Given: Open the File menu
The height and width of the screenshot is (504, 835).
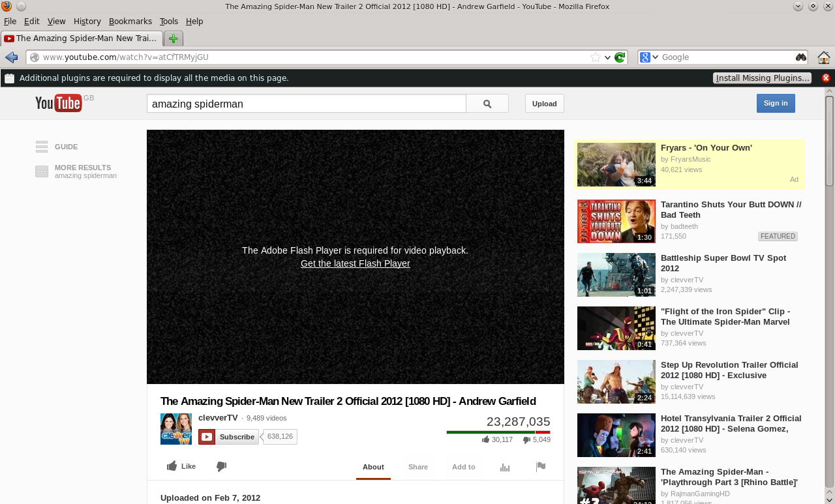Looking at the screenshot, I should (10, 22).
